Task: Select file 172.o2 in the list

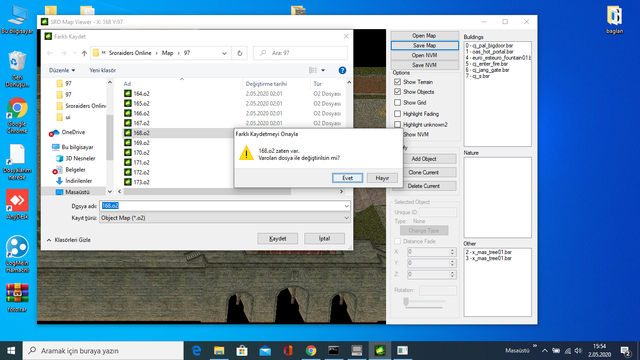Action: point(141,172)
